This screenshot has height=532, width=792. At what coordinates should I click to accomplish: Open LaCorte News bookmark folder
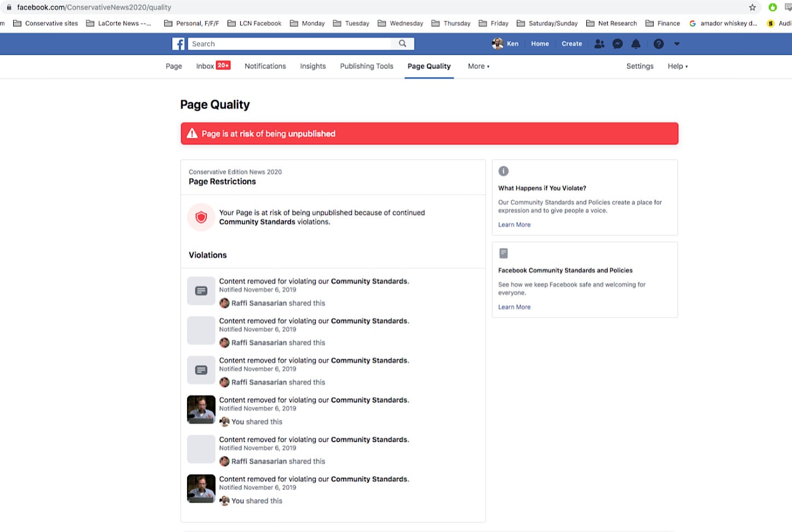pos(119,24)
